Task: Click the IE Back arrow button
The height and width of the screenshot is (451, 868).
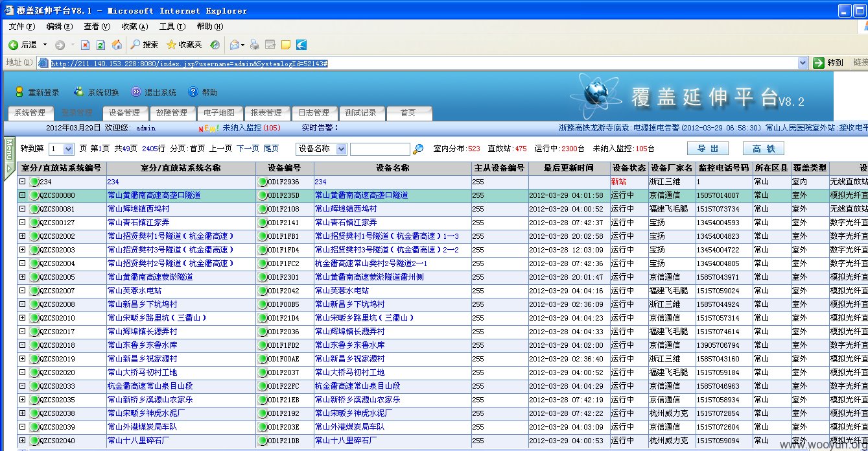Action: point(13,45)
